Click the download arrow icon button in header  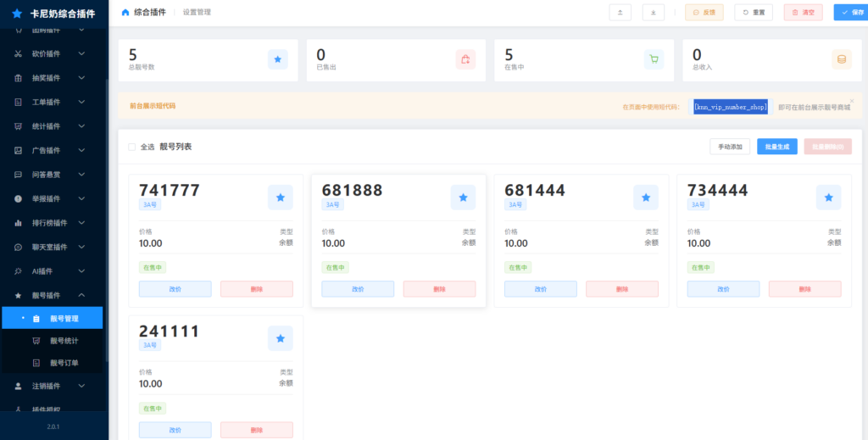[x=654, y=13]
